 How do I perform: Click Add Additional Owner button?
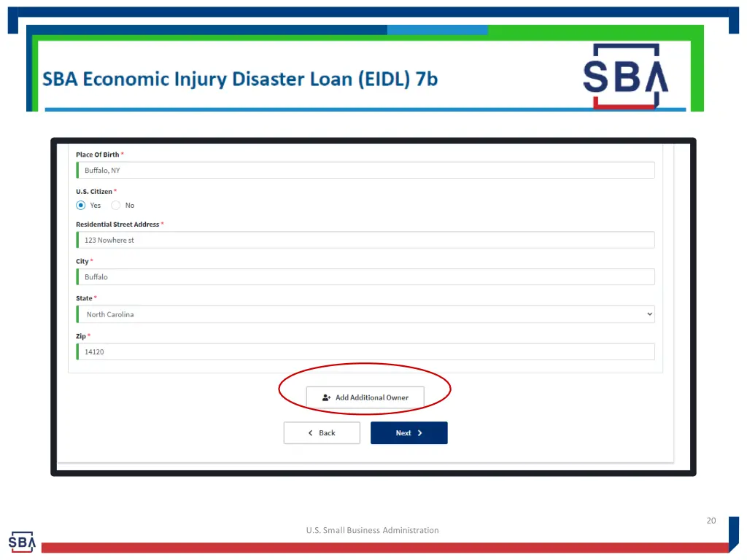click(365, 397)
